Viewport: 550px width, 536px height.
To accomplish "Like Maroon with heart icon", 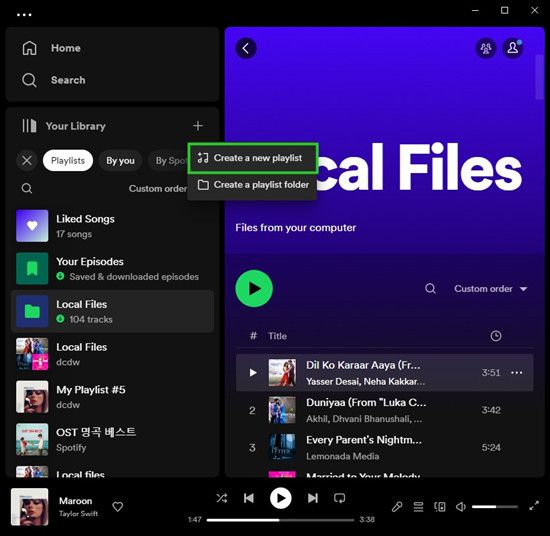I will tap(118, 507).
